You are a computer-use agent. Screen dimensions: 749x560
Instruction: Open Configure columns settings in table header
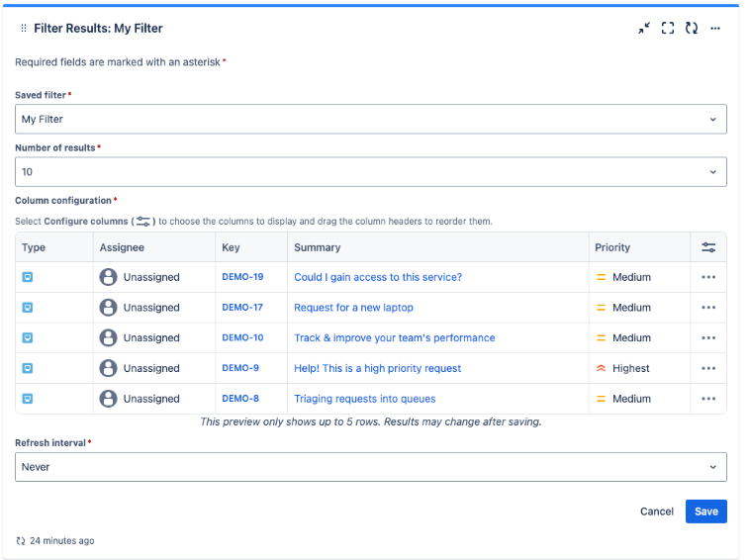pyautogui.click(x=708, y=247)
